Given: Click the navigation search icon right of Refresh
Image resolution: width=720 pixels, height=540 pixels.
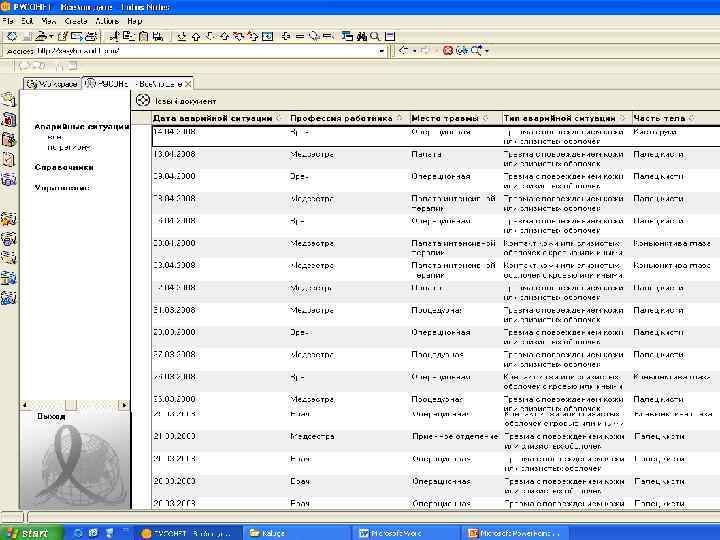Looking at the screenshot, I should [476, 51].
